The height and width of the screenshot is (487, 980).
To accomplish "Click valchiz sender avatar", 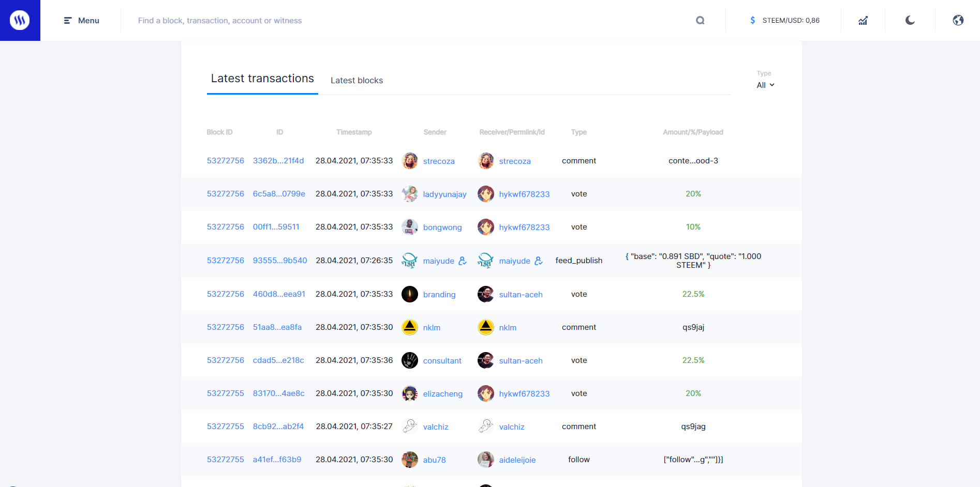I will point(410,427).
